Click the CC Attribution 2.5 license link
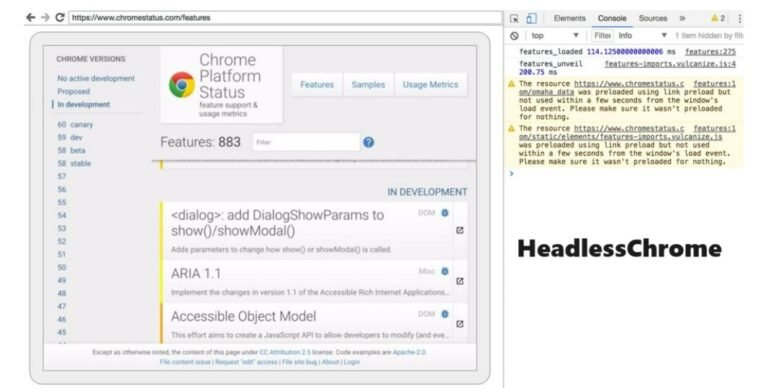Image resolution: width=768 pixels, height=388 pixels. [x=285, y=352]
